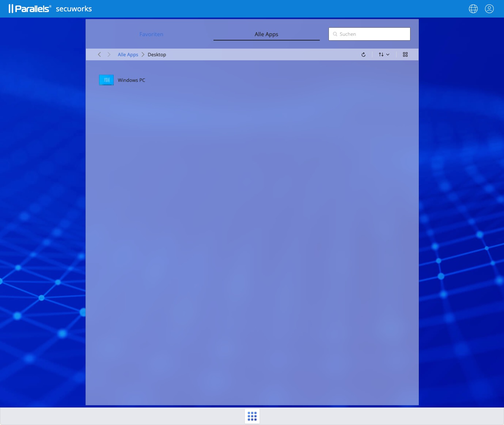Click the secuworks brand text
Screen dimensions: 504x425
(74, 9)
